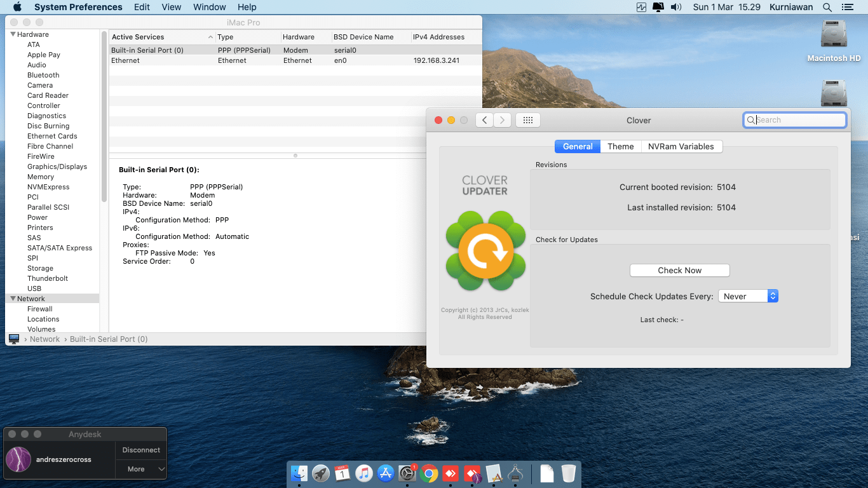Open Finder from the dock
Viewport: 868px width, 488px height.
pyautogui.click(x=299, y=473)
